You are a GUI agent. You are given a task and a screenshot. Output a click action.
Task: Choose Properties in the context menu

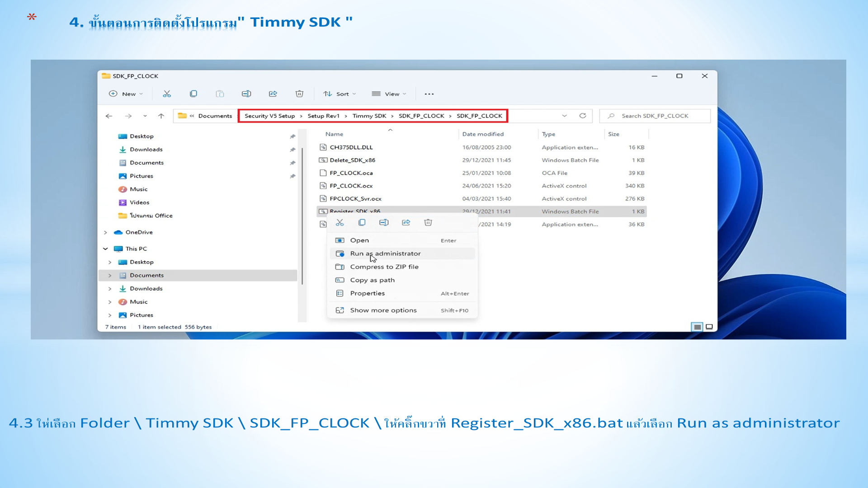pyautogui.click(x=402, y=294)
